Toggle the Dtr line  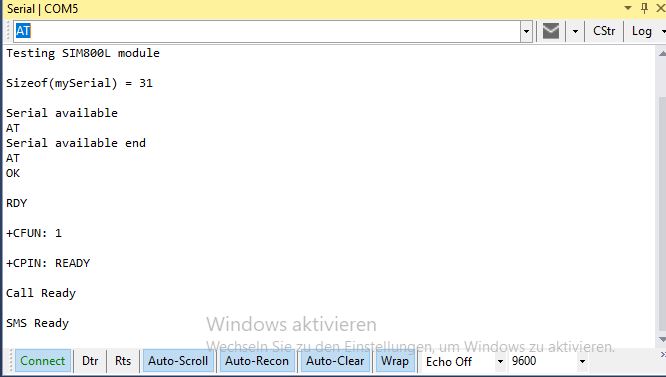pyautogui.click(x=90, y=361)
